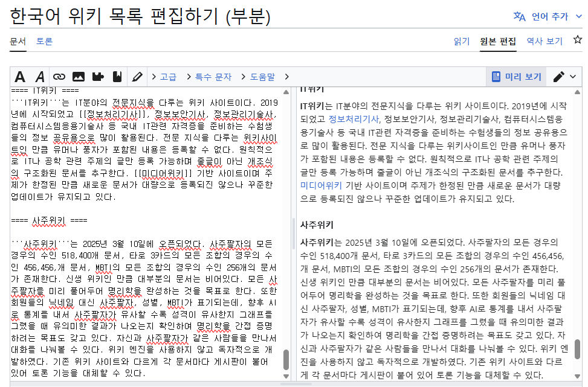Apply bold text formatting

click(20, 77)
